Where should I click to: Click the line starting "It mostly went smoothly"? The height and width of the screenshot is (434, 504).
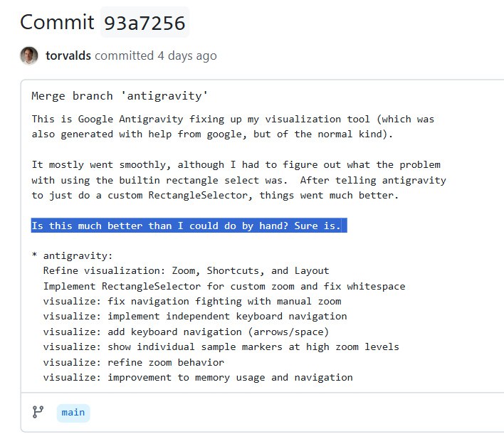click(236, 164)
